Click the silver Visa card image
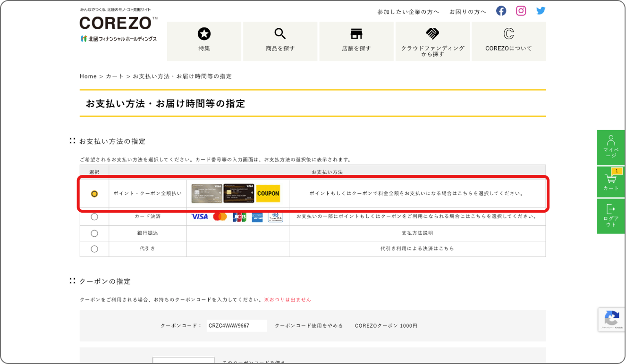 click(x=207, y=193)
